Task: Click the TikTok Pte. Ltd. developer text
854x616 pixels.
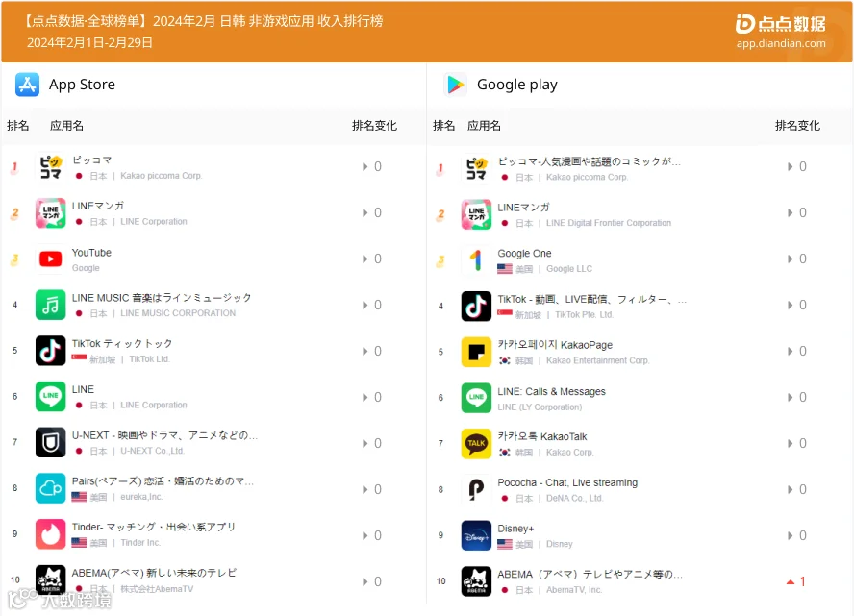Action: coord(584,315)
